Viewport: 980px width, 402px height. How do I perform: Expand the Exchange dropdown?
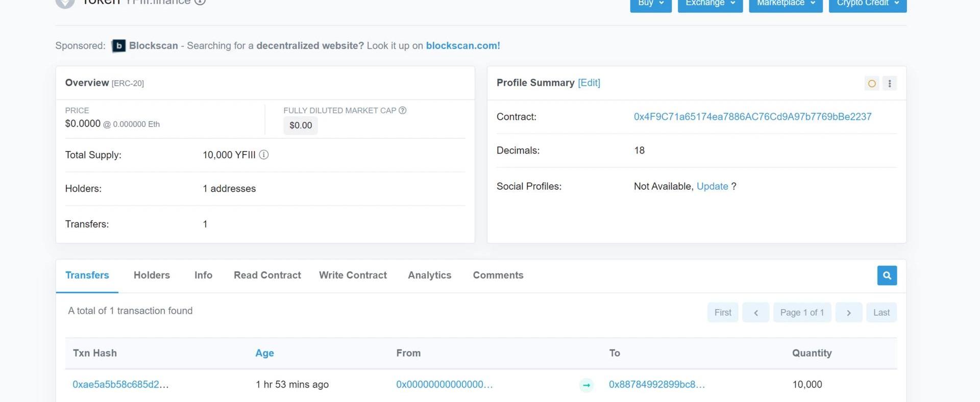tap(710, 4)
